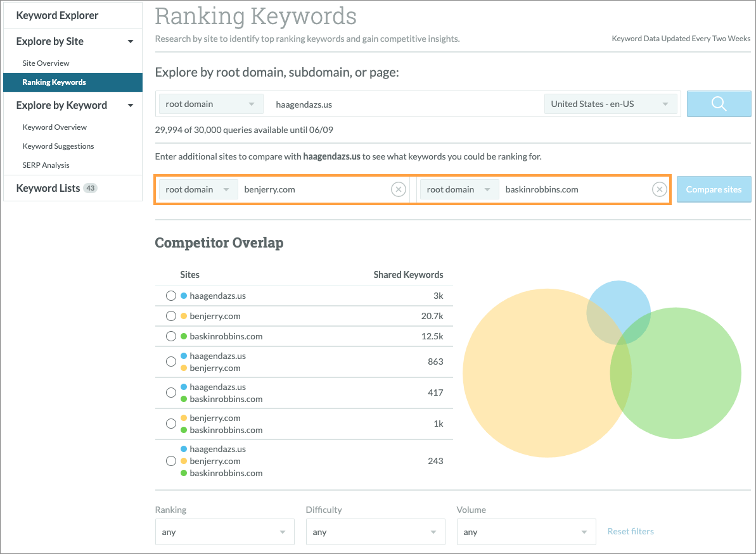Open the Ranking filter dropdown

pos(225,532)
